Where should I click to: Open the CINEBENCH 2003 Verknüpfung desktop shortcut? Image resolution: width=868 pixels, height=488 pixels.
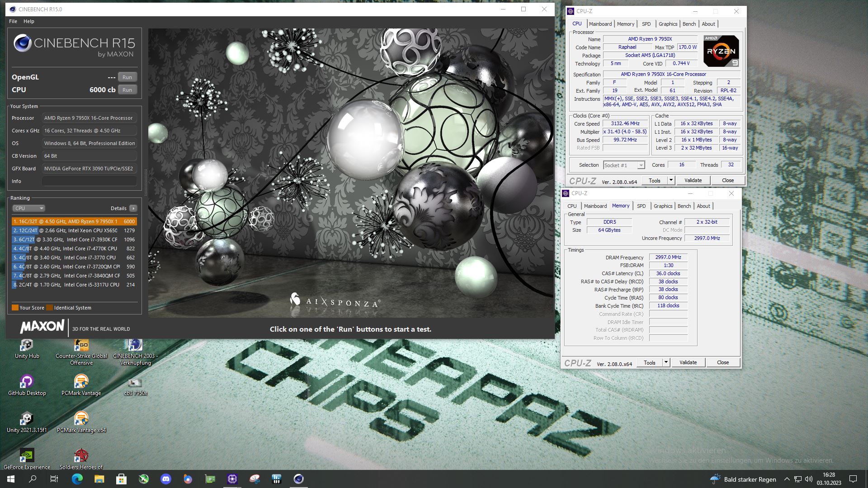click(135, 352)
